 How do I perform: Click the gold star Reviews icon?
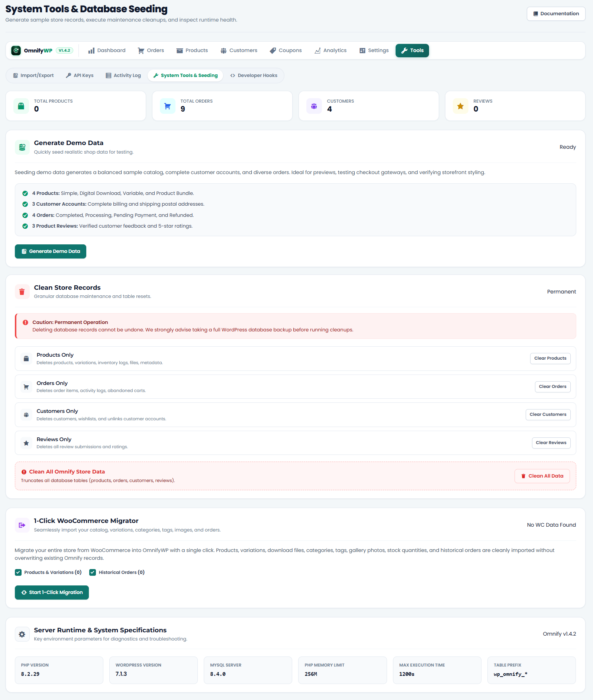click(461, 106)
